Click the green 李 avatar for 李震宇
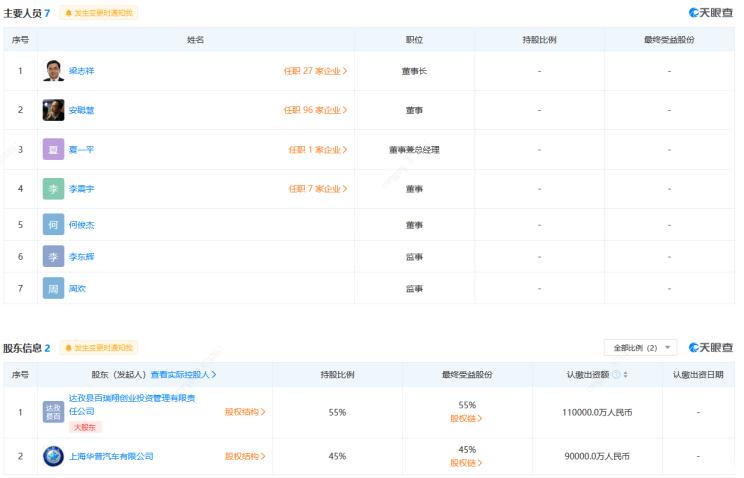Image resolution: width=744 pixels, height=478 pixels. point(53,188)
